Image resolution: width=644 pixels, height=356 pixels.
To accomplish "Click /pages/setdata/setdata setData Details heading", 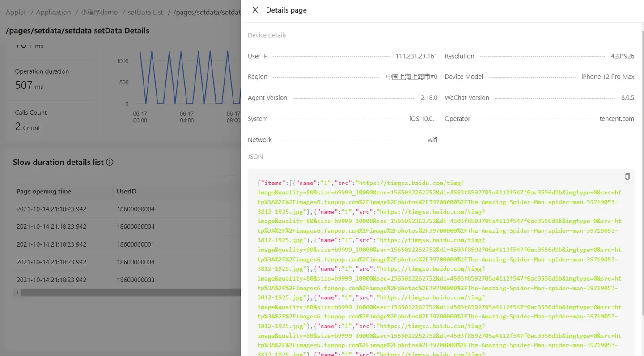I will click(x=77, y=30).
